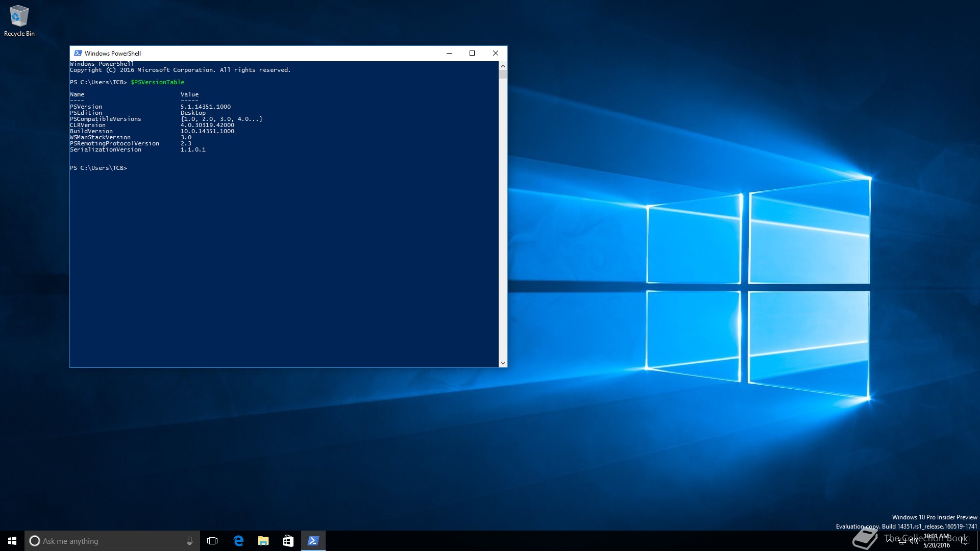The width and height of the screenshot is (980, 551).
Task: Click the Value column header
Action: click(189, 94)
